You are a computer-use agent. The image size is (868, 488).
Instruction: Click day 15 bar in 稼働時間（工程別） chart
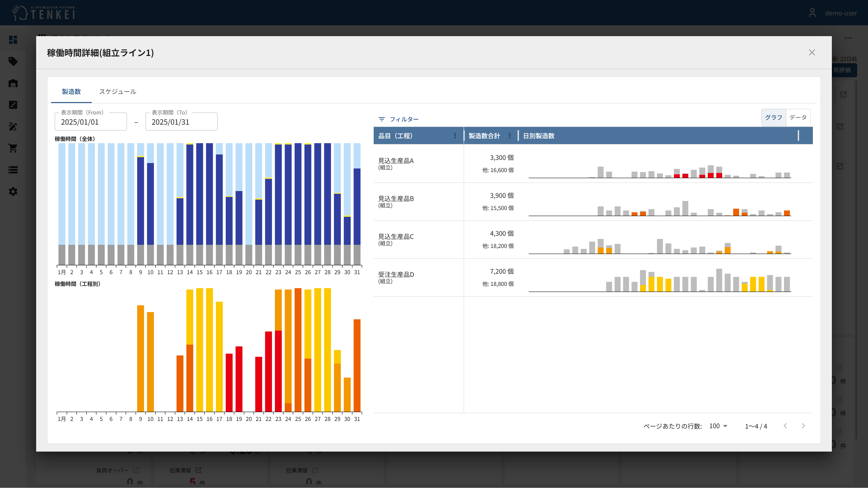199,350
